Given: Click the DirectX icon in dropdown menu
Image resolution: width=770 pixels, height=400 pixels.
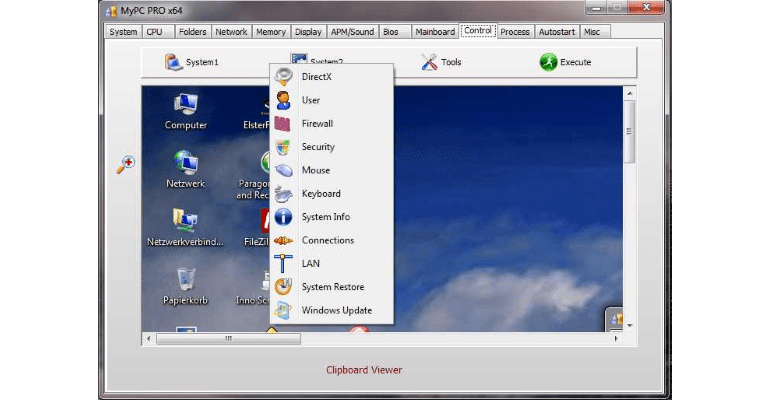Looking at the screenshot, I should 284,77.
